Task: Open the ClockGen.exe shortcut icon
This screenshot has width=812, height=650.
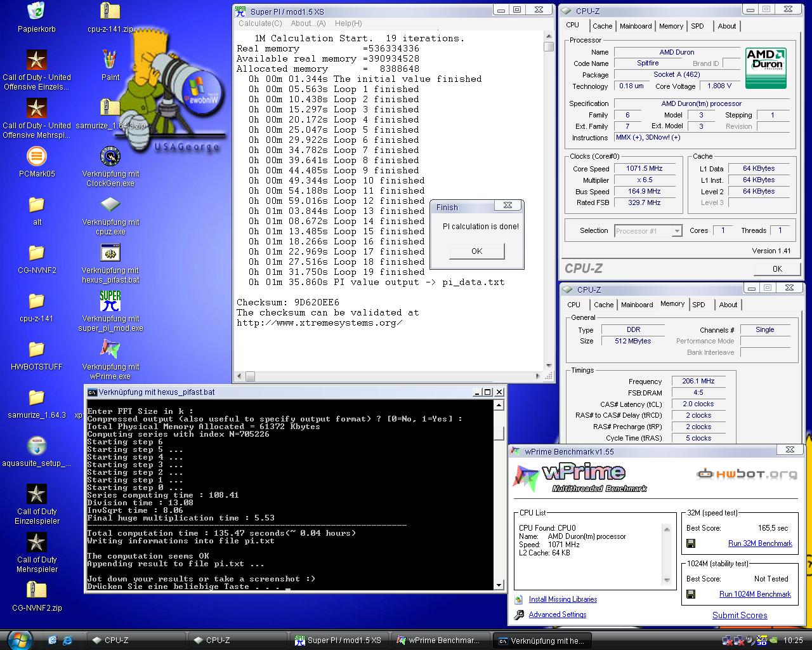Action: [x=110, y=156]
